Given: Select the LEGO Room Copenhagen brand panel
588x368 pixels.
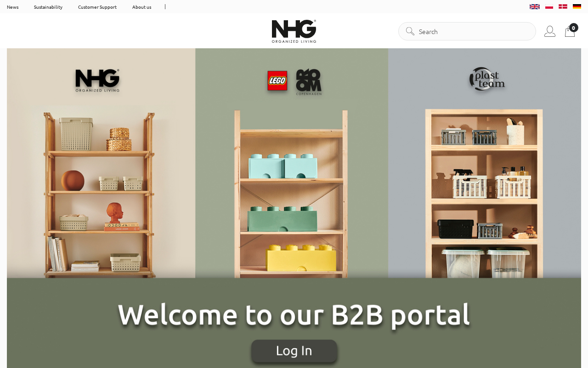Looking at the screenshot, I should [292, 163].
